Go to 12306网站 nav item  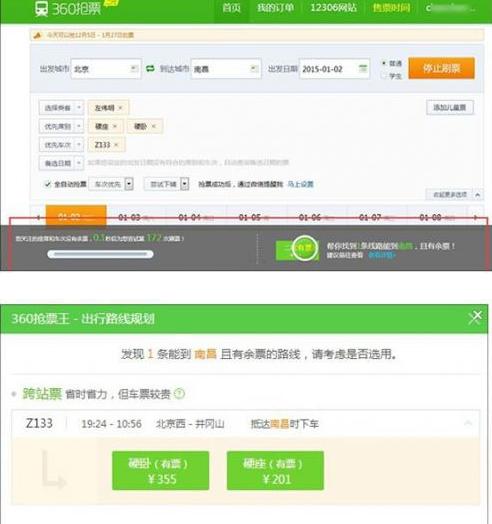tap(333, 8)
